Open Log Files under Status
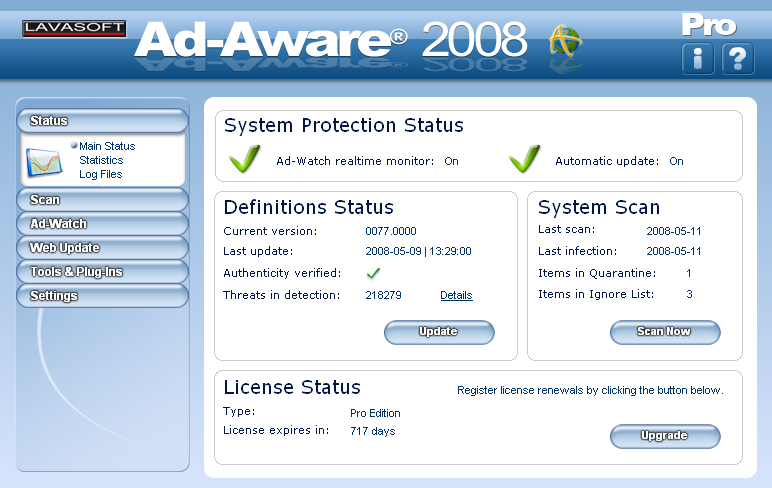The width and height of the screenshot is (772, 488). click(x=100, y=174)
